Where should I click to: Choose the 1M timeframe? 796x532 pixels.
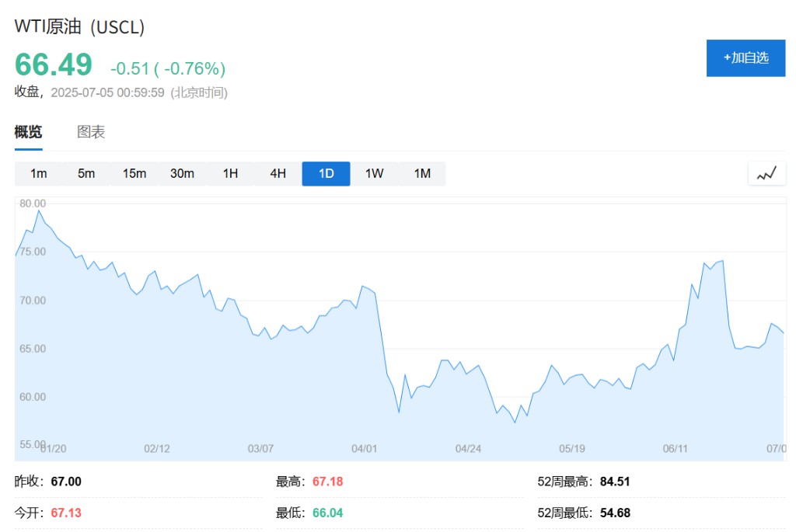point(422,174)
